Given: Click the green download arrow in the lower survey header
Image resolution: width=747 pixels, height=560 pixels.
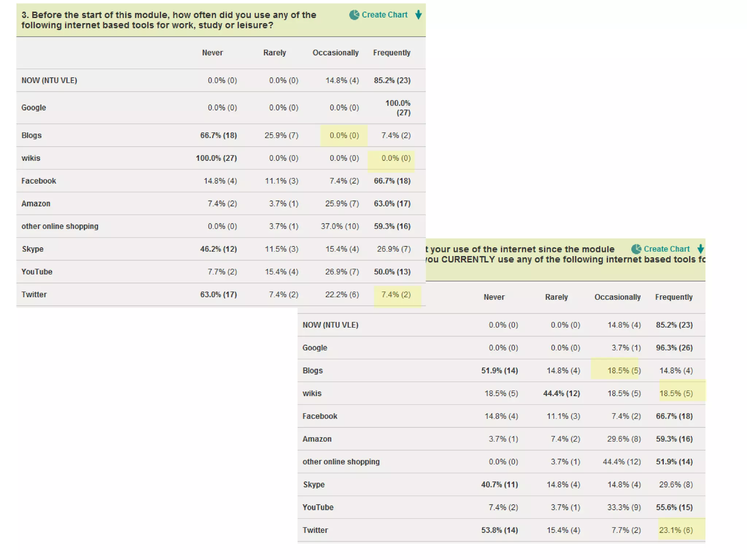Looking at the screenshot, I should pyautogui.click(x=700, y=249).
